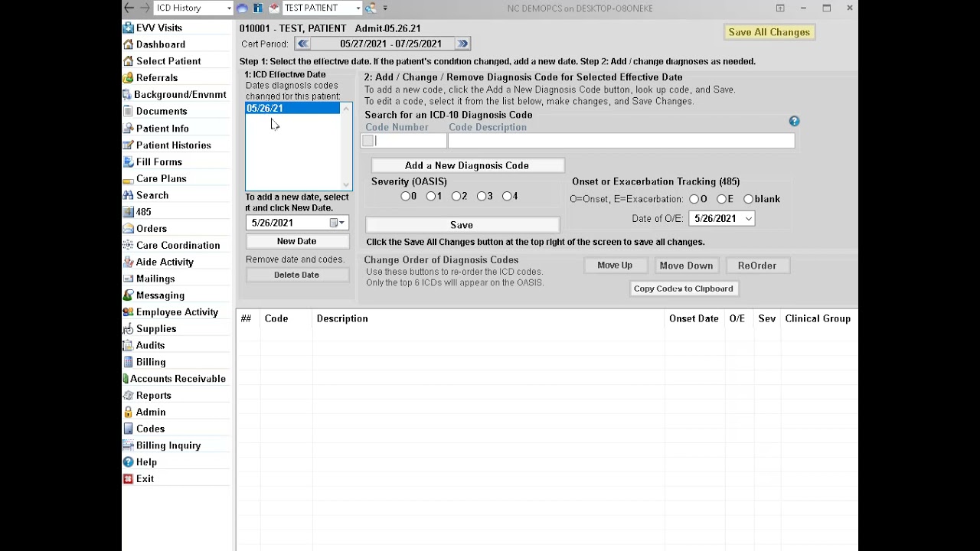
Task: Click the New Date button
Action: coord(296,241)
